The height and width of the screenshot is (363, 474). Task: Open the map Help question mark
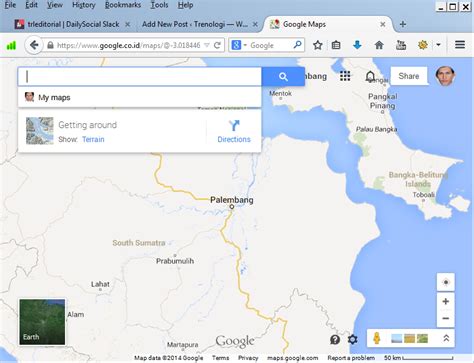(x=335, y=340)
